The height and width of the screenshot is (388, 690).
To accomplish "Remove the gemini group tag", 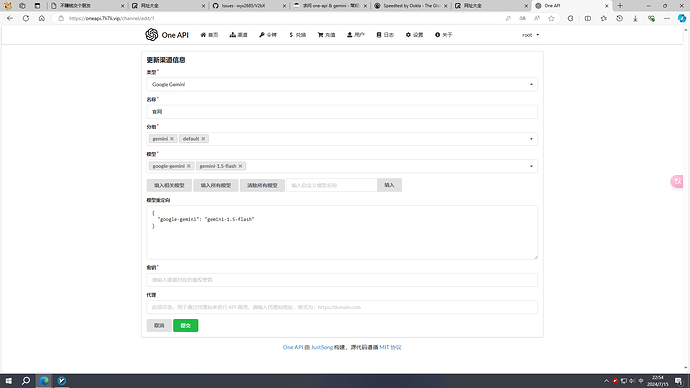I will 172,139.
